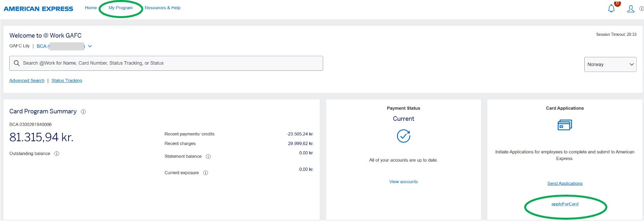The height and width of the screenshot is (222, 644).
Task: Click the Payment Status checkmark icon
Action: (403, 136)
